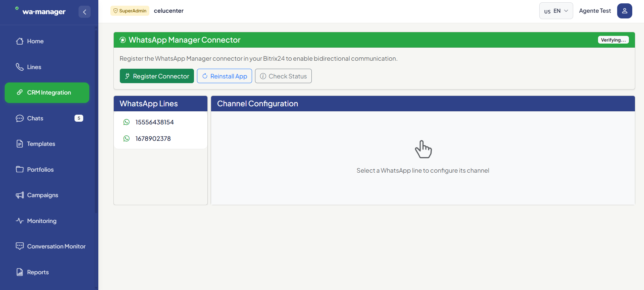Click the Reinstall App button
This screenshot has height=290, width=644.
[225, 76]
